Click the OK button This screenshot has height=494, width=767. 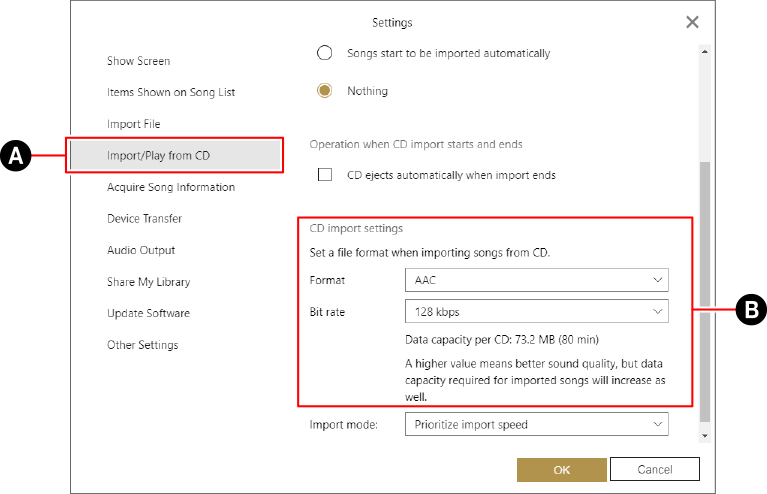pyautogui.click(x=561, y=469)
